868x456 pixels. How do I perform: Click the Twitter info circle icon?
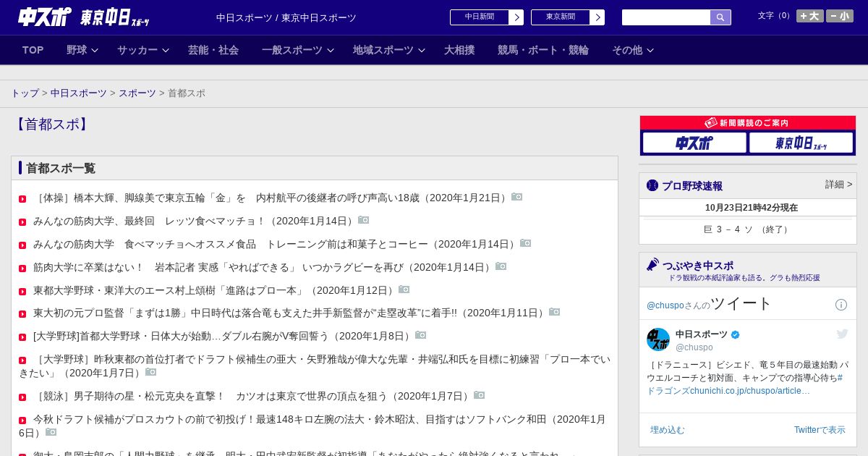coord(841,305)
